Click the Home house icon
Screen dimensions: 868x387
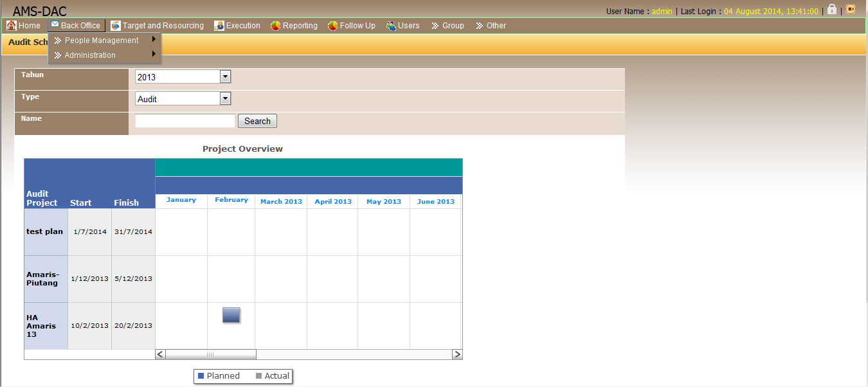[11, 26]
